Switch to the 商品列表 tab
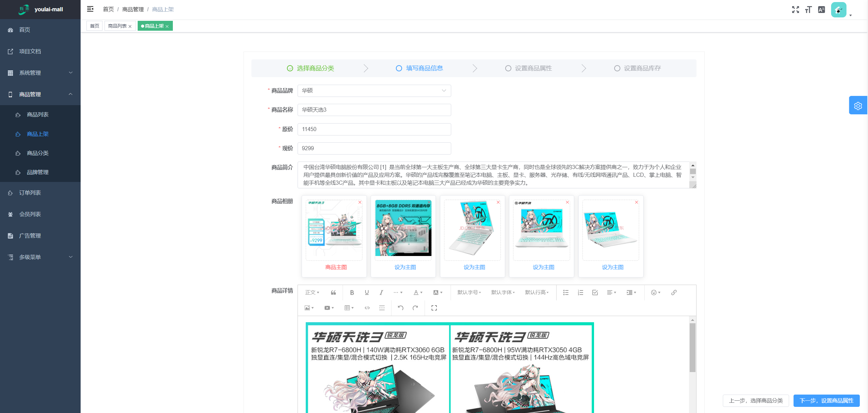Screen dimensions: 868x413 [x=117, y=26]
